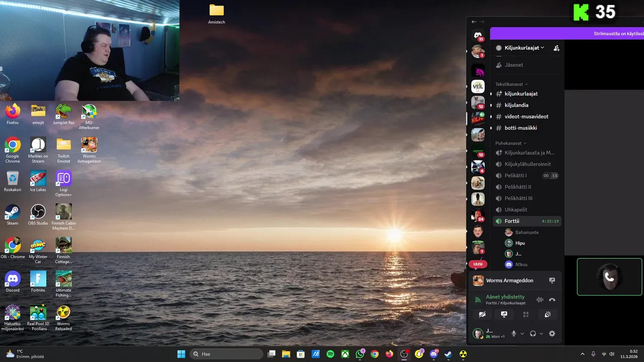The height and width of the screenshot is (362, 644).
Task: Collapse the Tekstikanavat category
Action: pyautogui.click(x=511, y=84)
